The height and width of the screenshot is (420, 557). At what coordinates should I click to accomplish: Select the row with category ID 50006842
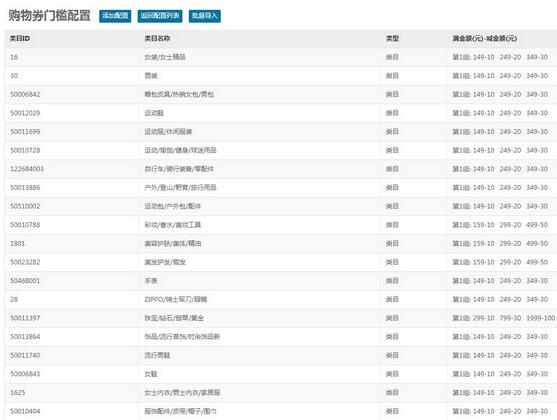coord(281,94)
